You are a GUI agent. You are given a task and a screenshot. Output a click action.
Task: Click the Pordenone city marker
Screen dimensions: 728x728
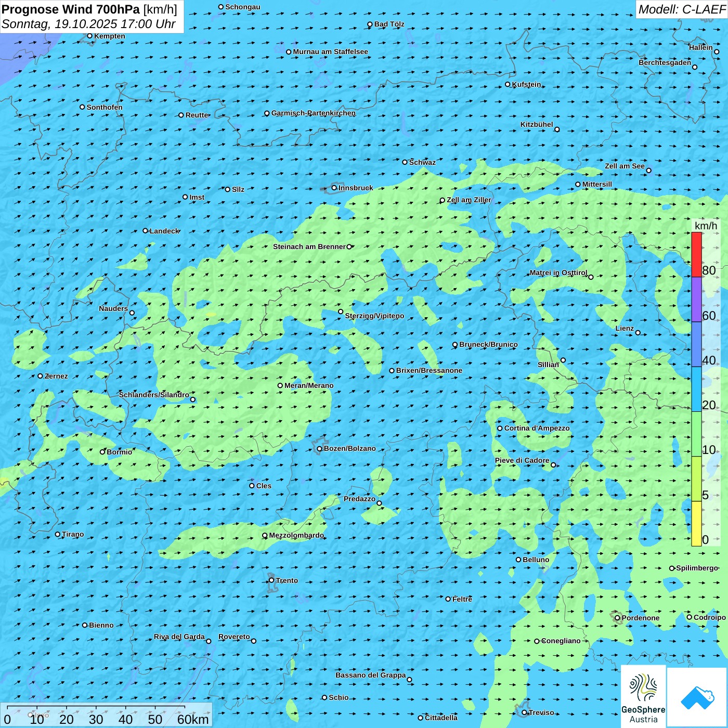(x=617, y=618)
